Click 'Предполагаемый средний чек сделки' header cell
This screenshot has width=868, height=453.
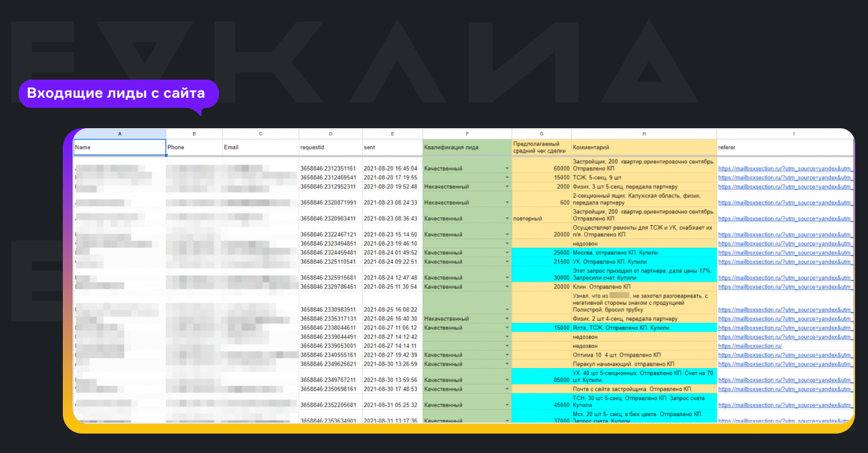[x=542, y=148]
